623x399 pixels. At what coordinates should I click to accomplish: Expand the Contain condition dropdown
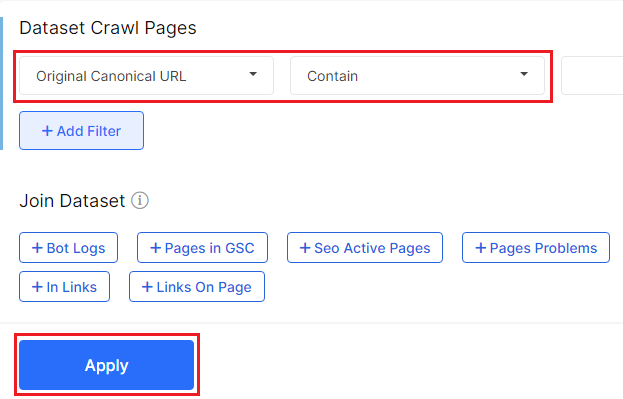point(417,76)
